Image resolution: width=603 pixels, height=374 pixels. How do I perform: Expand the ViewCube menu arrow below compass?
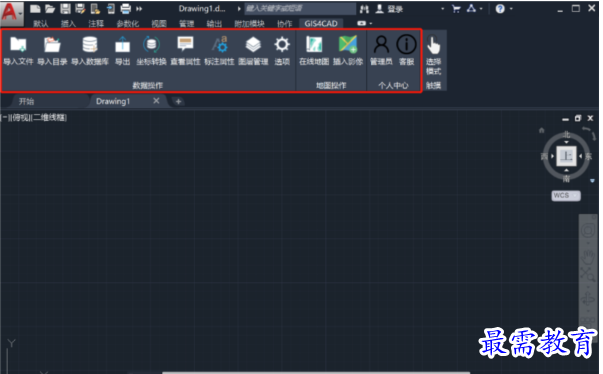(x=592, y=181)
